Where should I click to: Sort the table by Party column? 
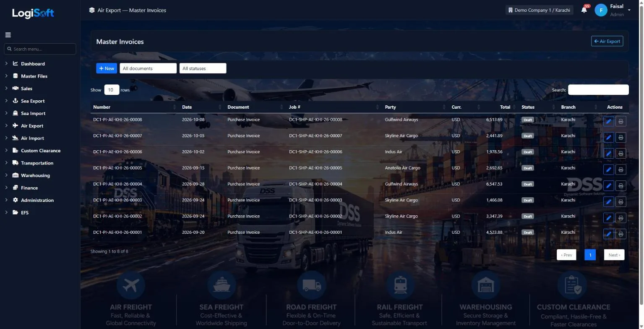(416, 107)
